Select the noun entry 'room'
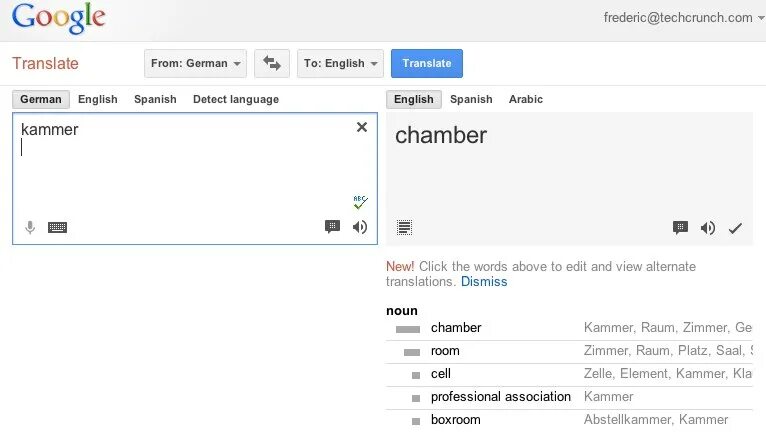This screenshot has height=444, width=766. click(445, 351)
